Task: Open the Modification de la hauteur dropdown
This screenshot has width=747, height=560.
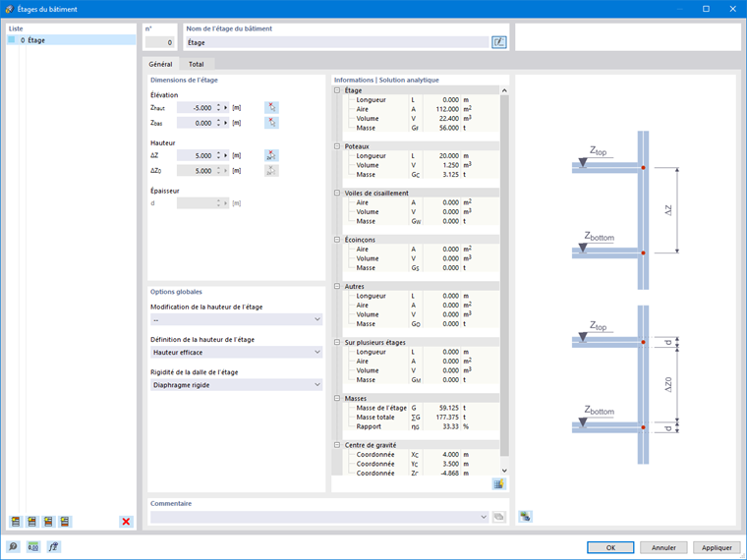Action: click(x=236, y=319)
